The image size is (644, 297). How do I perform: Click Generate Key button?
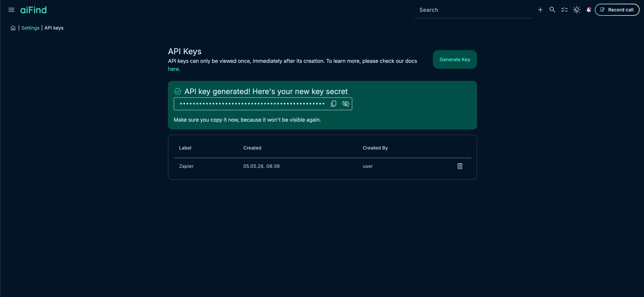455,59
